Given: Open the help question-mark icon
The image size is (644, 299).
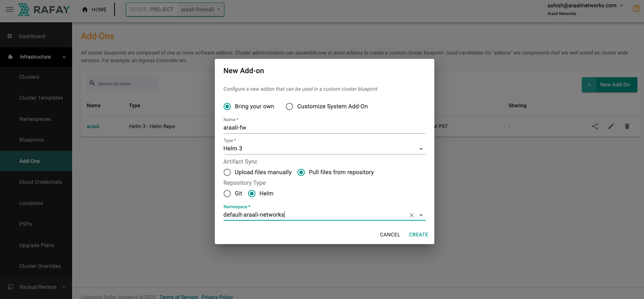Looking at the screenshot, I should click(637, 8).
